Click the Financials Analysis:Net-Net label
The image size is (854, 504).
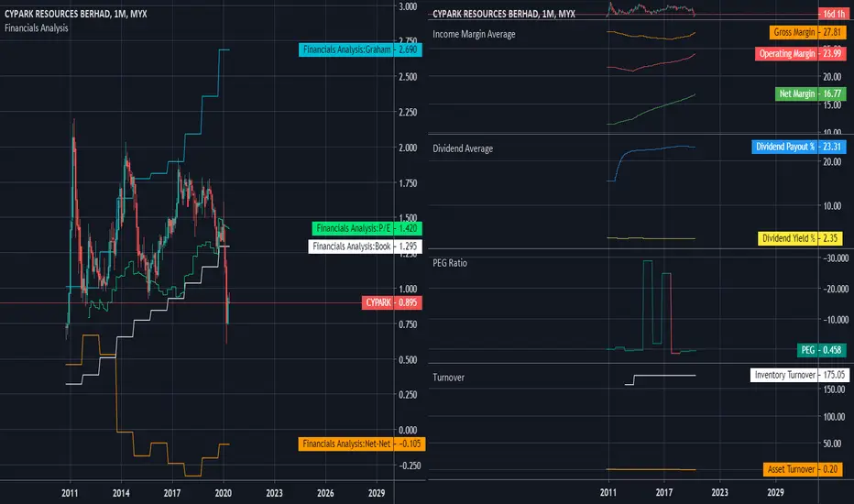tap(362, 444)
